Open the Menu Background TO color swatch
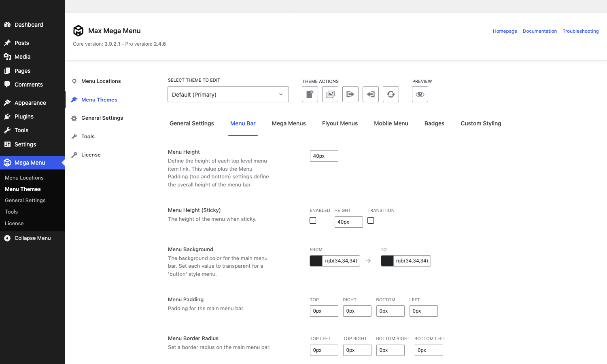Screen dimensions: 607x364 (387, 261)
